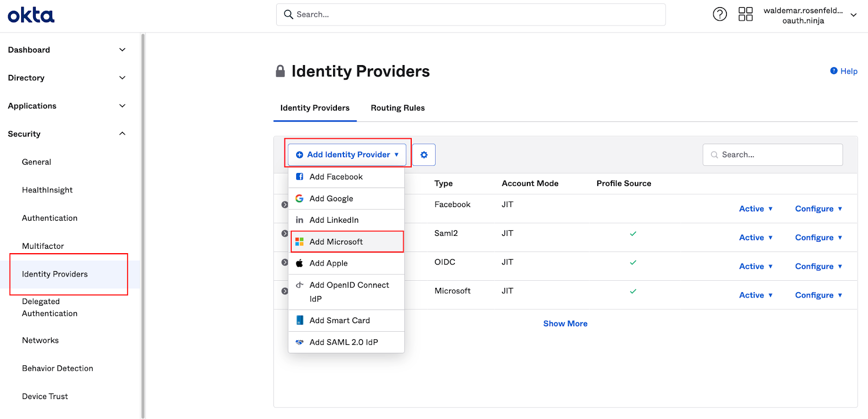Open the Active status dropdown for Microsoft row

756,295
